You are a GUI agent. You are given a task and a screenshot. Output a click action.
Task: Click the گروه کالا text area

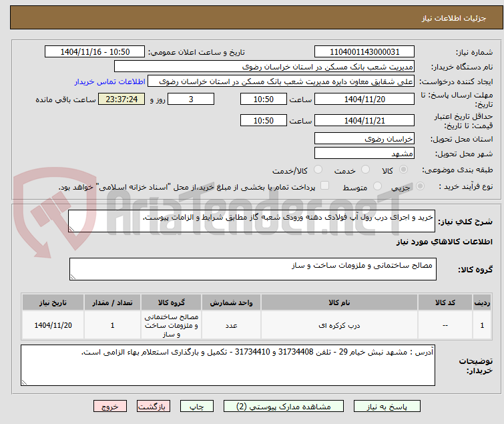(252, 269)
